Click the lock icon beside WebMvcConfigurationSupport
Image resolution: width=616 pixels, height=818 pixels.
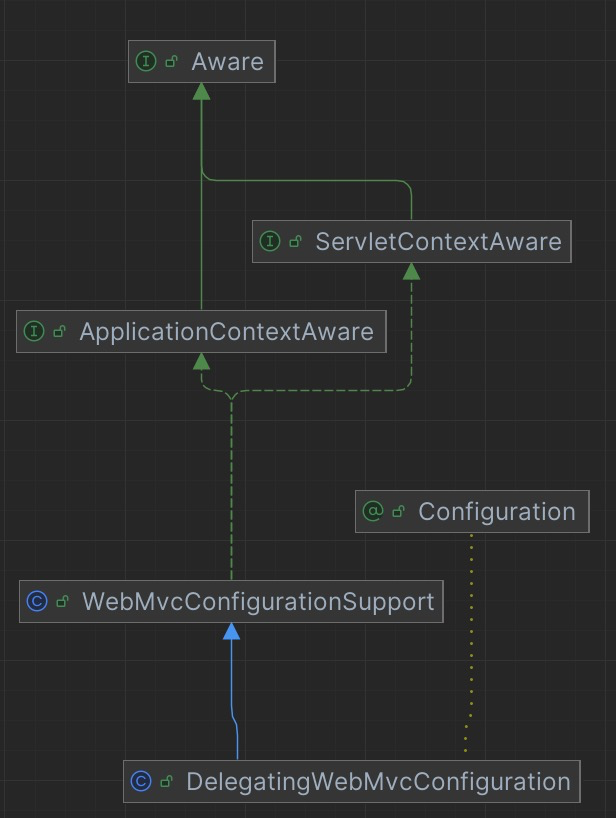pos(63,602)
